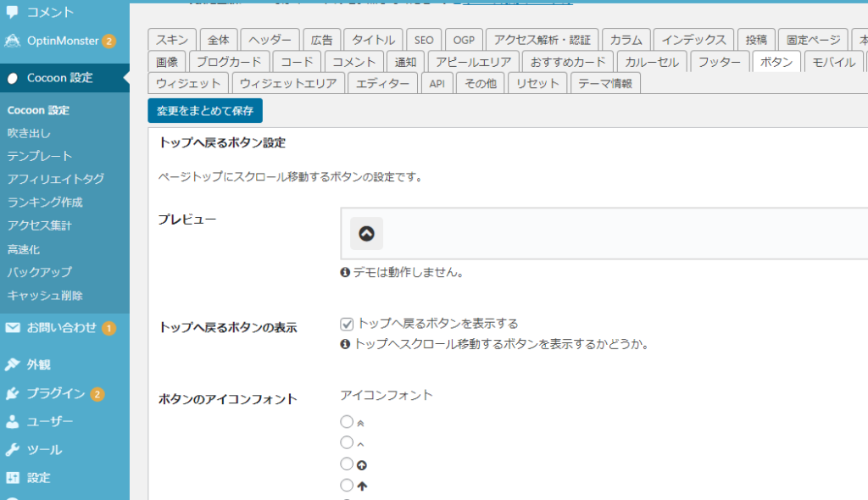Open the OGP tab
The width and height of the screenshot is (868, 500).
(x=464, y=40)
